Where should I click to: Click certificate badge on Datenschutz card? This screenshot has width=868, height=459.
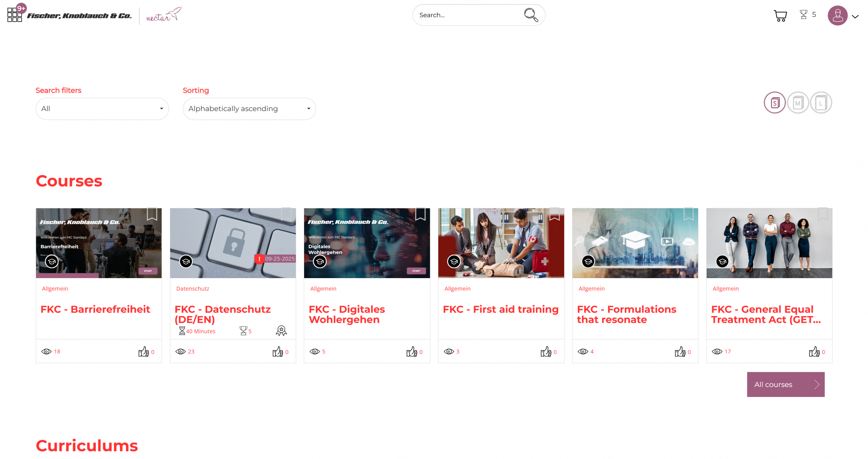pyautogui.click(x=281, y=331)
